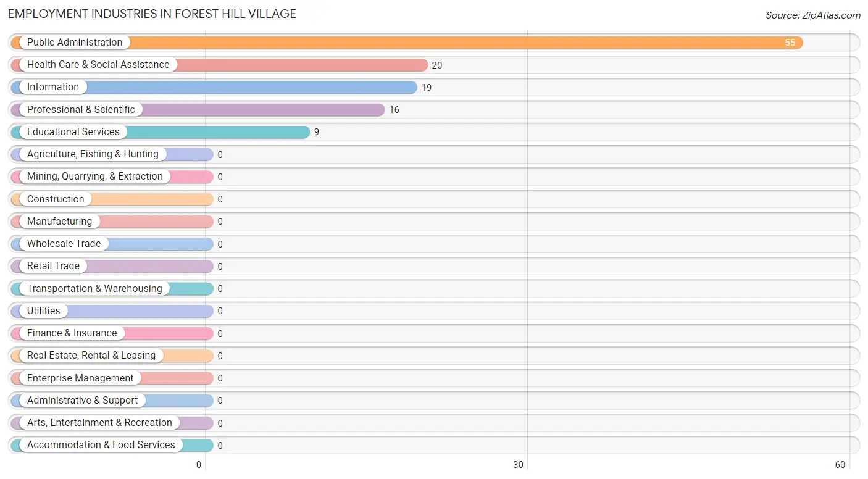The width and height of the screenshot is (868, 479).
Task: Click Accommodation & Food Services label
Action: click(101, 445)
